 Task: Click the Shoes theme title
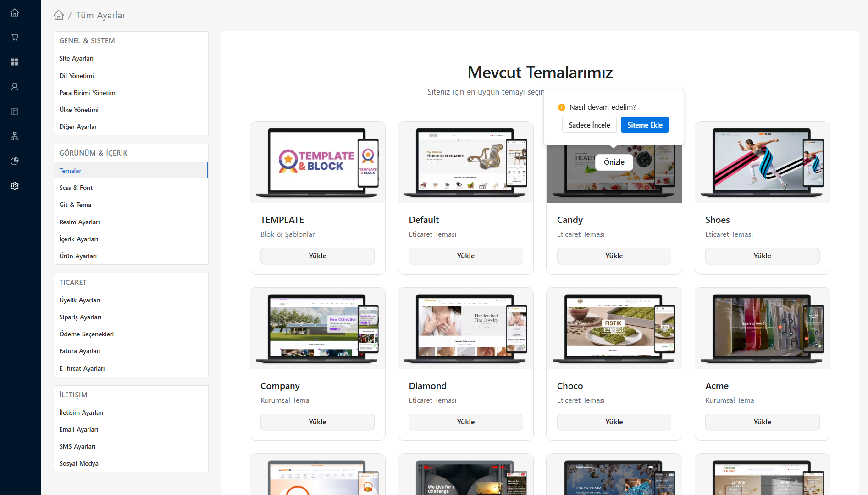pos(718,220)
